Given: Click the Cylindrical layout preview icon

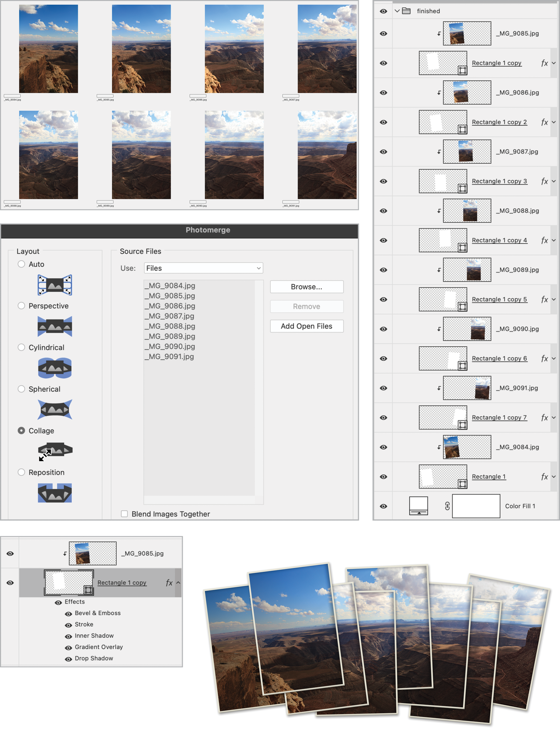Looking at the screenshot, I should (55, 368).
